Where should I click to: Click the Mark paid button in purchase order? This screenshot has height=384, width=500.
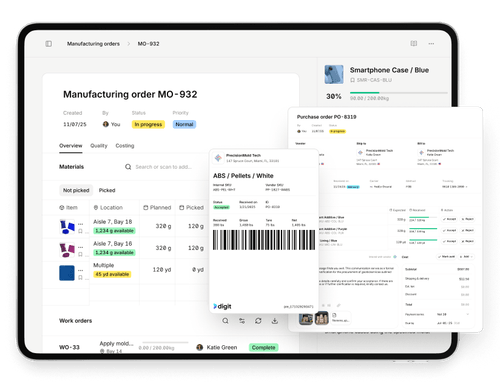pos(446,257)
